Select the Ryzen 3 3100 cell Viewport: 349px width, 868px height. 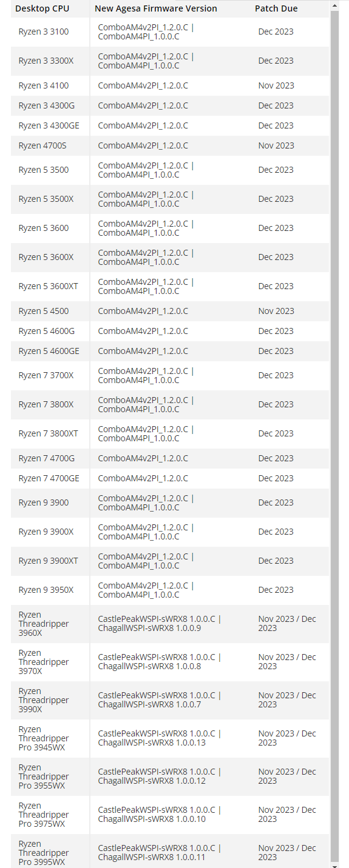pyautogui.click(x=50, y=32)
